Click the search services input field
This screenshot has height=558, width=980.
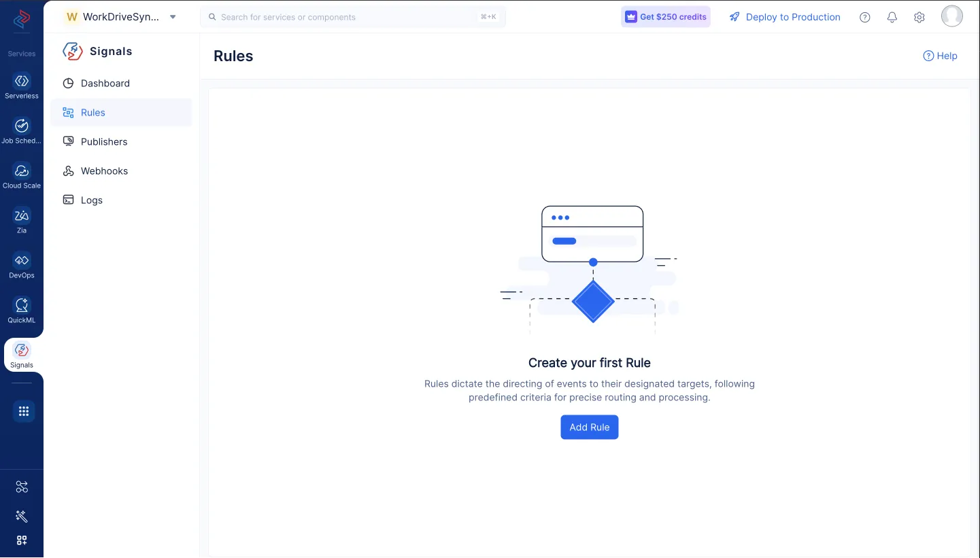[x=354, y=16]
